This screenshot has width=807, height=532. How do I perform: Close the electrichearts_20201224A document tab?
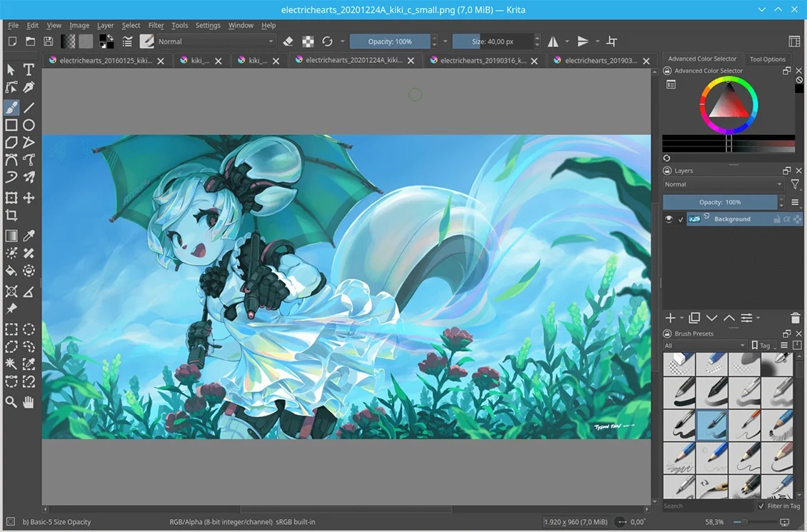[411, 61]
